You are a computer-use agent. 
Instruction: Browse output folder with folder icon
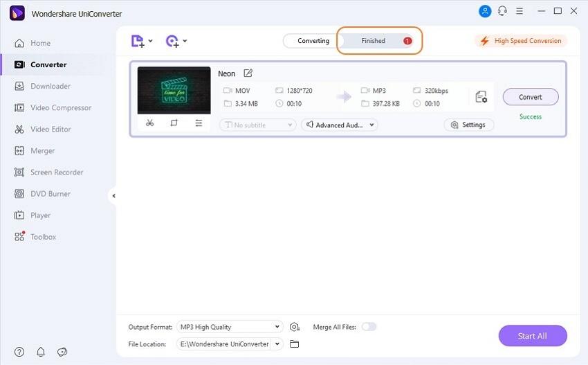[295, 344]
